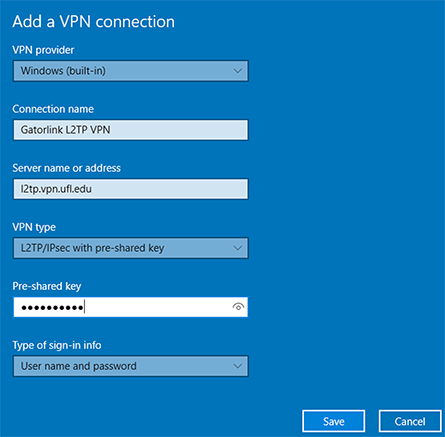Focus the Pre-shared key input box

click(x=131, y=307)
